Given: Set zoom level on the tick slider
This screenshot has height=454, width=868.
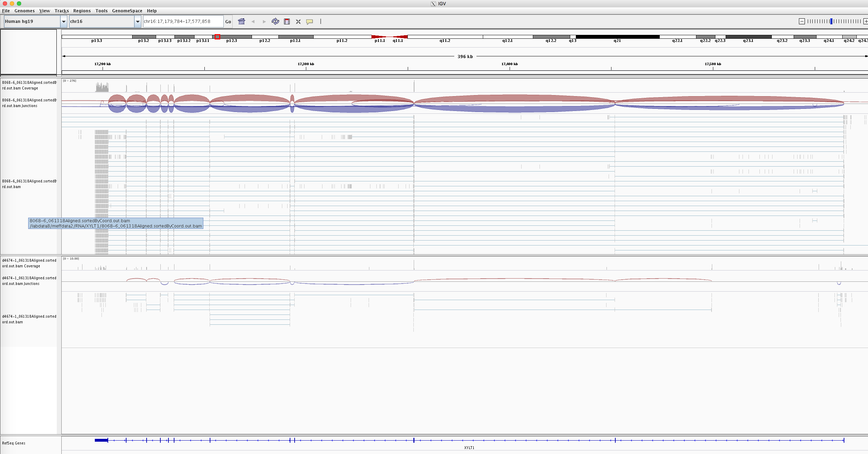Looking at the screenshot, I should pos(832,21).
